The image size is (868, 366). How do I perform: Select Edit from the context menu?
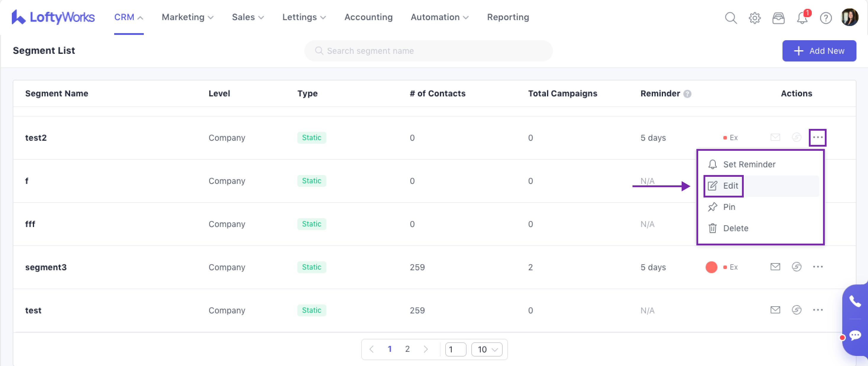(730, 186)
